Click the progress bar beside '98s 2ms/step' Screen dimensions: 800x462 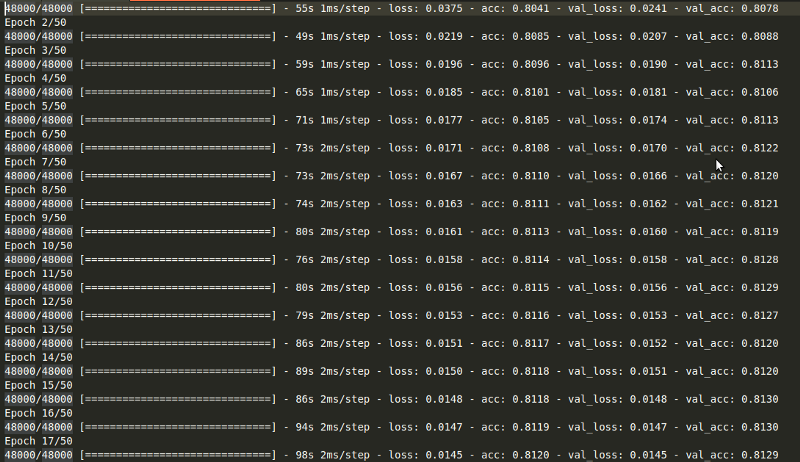point(178,455)
